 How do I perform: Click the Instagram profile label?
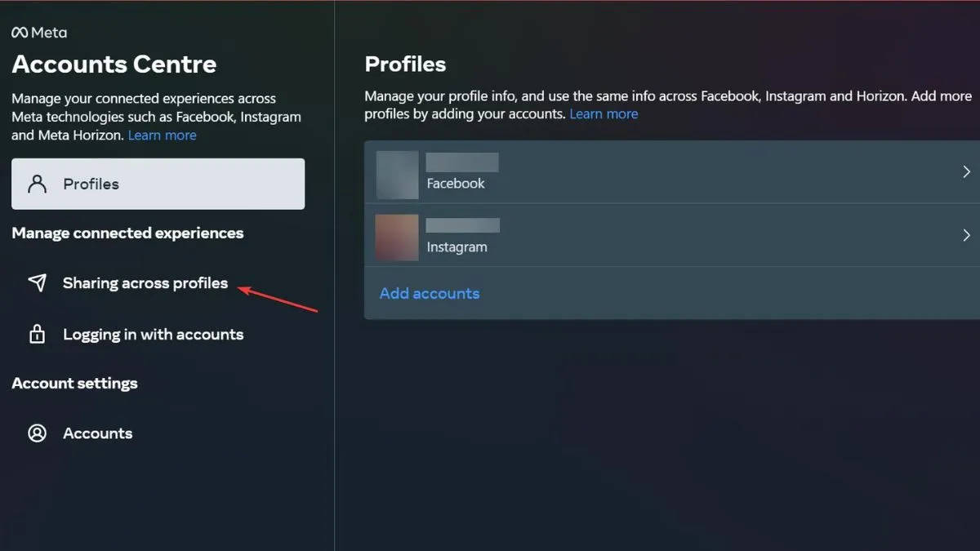click(457, 247)
